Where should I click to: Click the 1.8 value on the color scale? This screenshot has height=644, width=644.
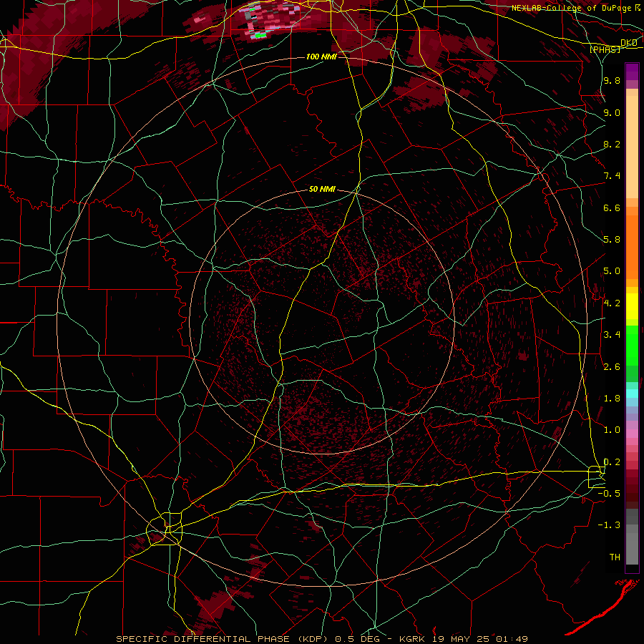tap(612, 399)
